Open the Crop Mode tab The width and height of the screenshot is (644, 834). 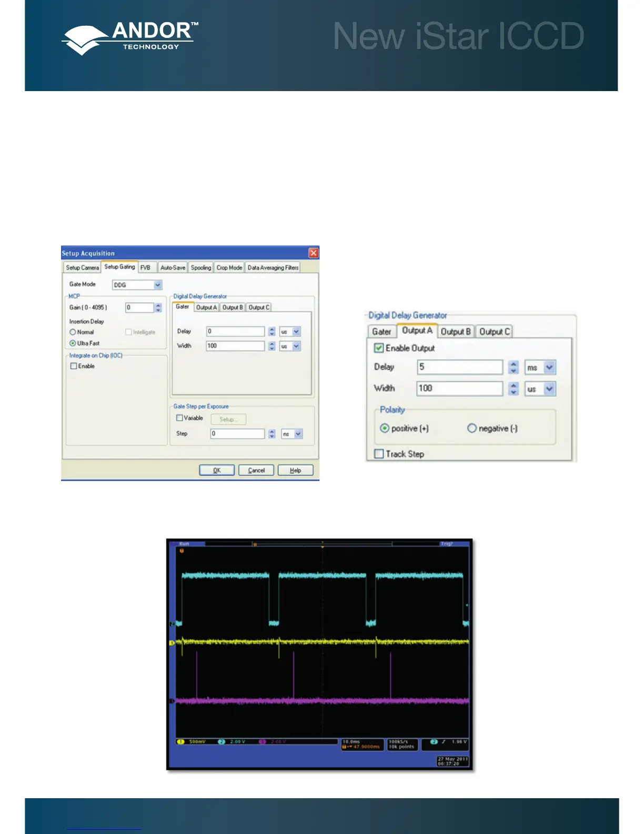(x=229, y=267)
